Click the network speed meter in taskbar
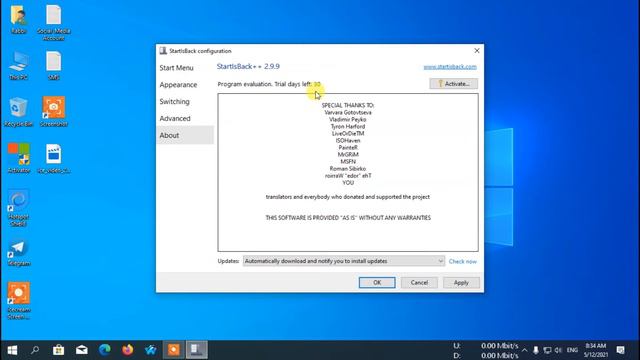Viewport: 640px width, 360px height. pos(486,351)
